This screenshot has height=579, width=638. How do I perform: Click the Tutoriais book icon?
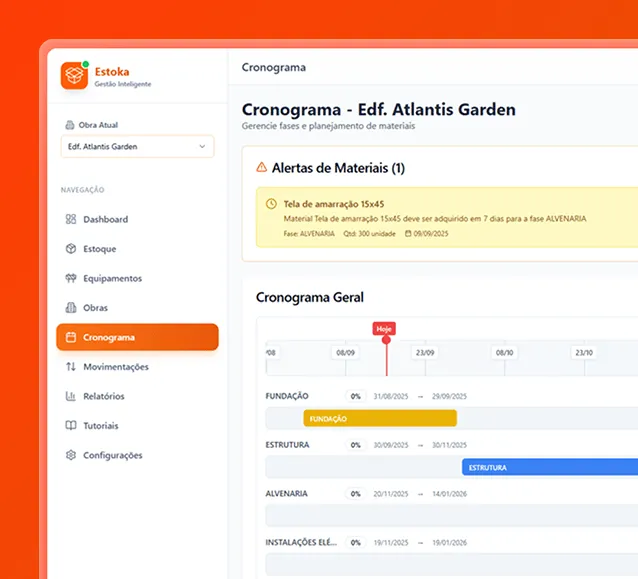coord(71,426)
